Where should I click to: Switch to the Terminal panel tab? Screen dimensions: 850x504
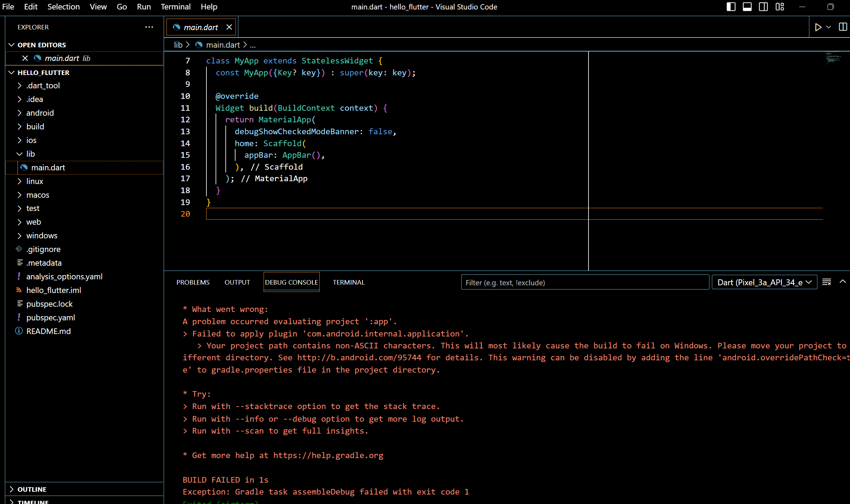(349, 282)
